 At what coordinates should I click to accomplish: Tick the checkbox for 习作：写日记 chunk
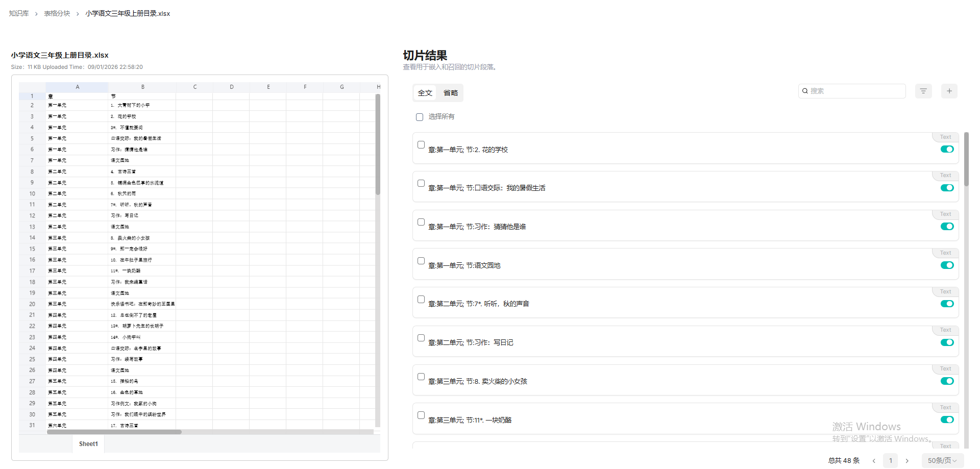[x=421, y=338]
